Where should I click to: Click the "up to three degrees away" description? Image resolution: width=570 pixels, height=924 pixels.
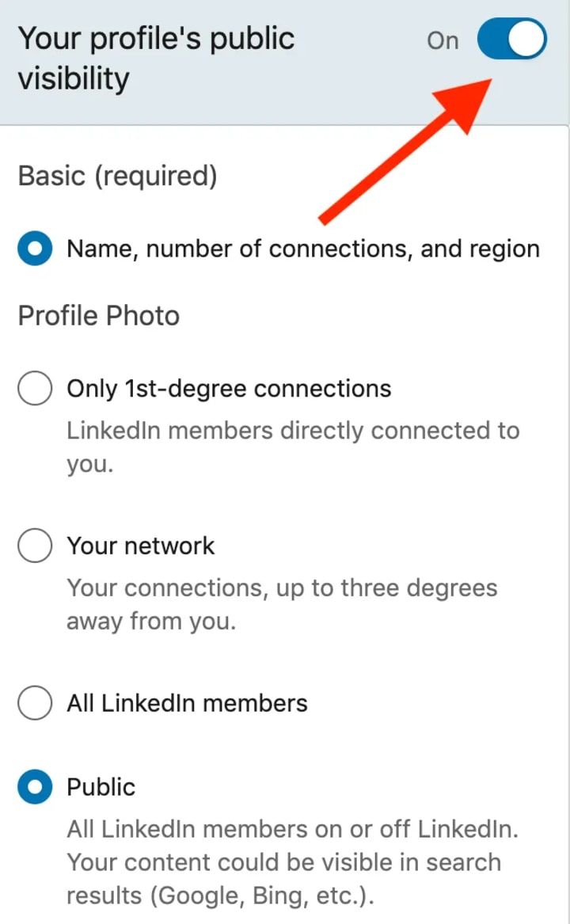[x=281, y=605]
